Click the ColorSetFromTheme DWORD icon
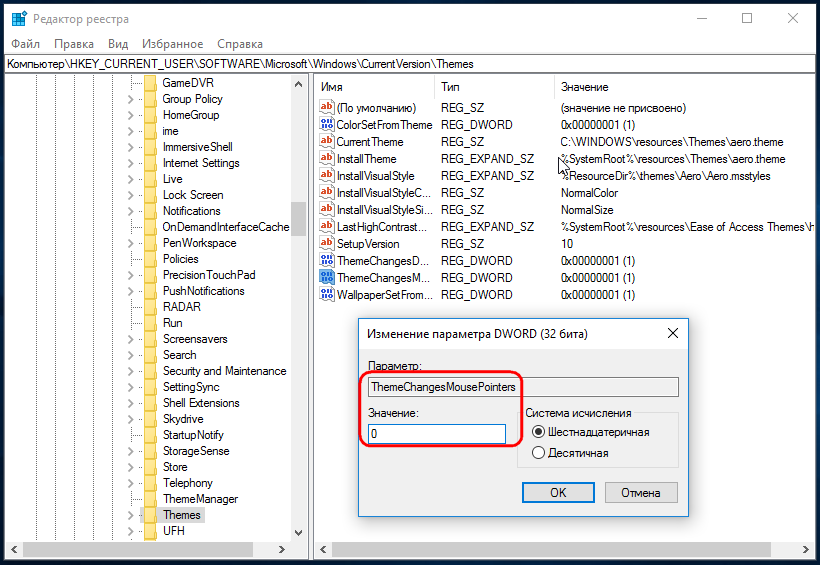The image size is (820, 565). pyautogui.click(x=327, y=125)
